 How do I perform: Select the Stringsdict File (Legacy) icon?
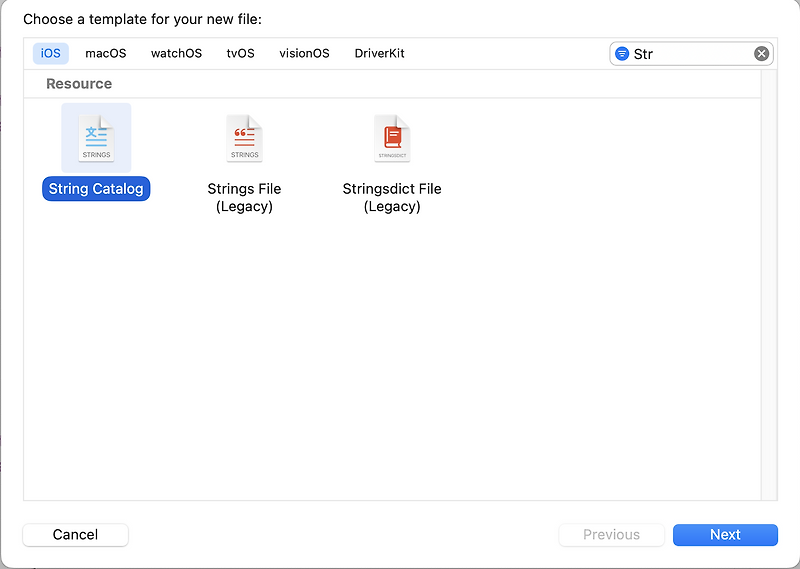(392, 138)
